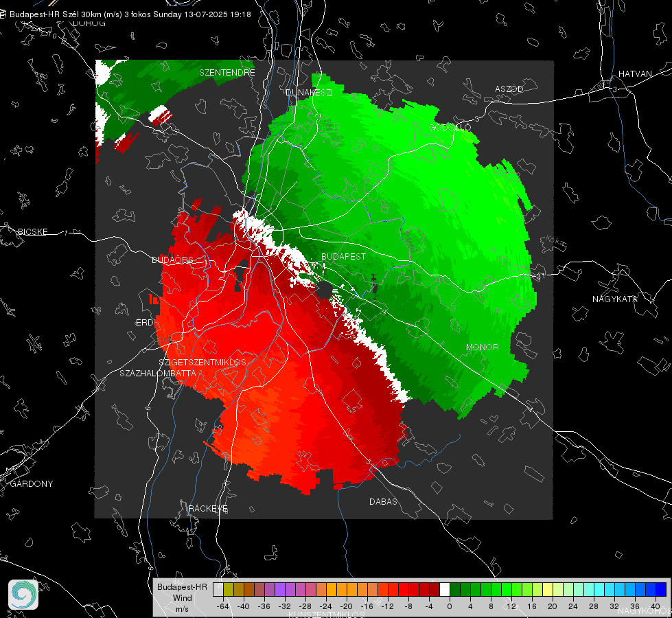This screenshot has width=672, height=618.
Task: Click the 0 legend value
Action: 450,606
